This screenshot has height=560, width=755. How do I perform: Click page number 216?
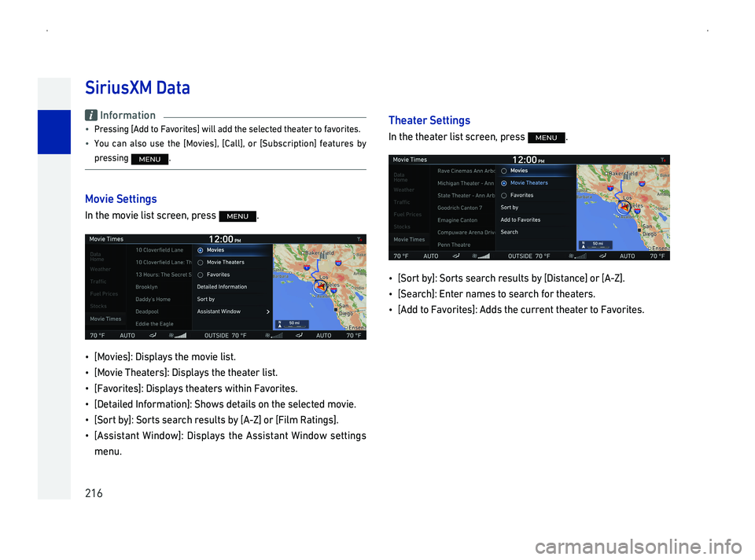94,493
